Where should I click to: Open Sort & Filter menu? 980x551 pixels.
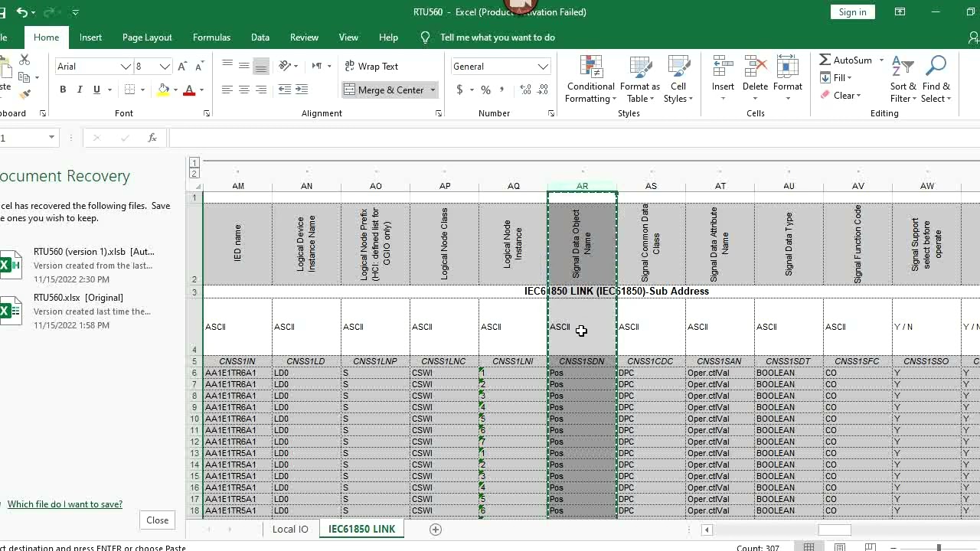(903, 79)
